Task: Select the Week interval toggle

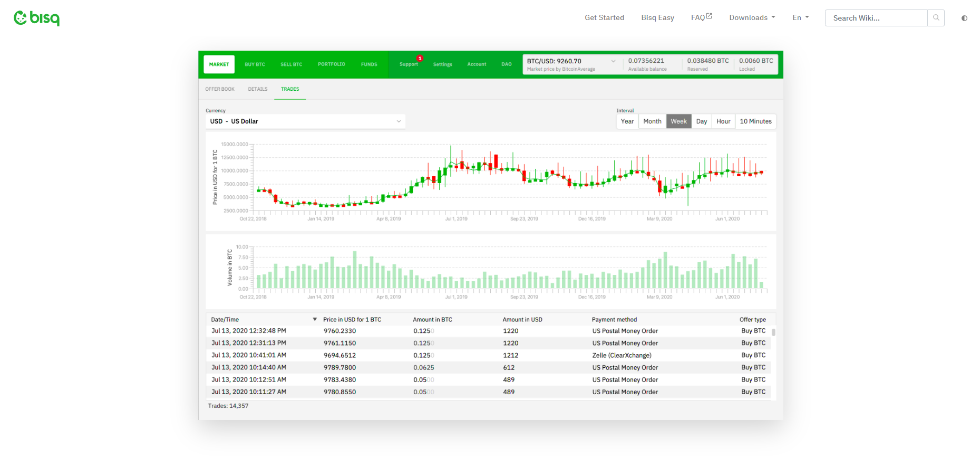Action: click(x=678, y=121)
